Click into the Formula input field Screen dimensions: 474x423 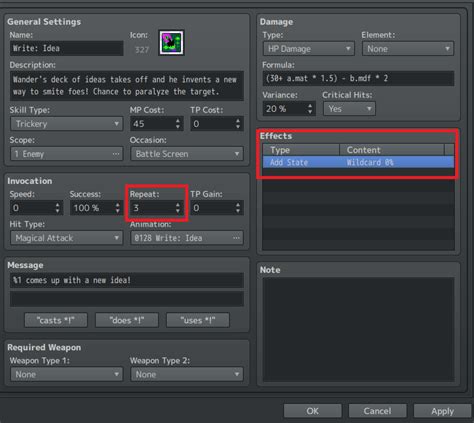(358, 79)
